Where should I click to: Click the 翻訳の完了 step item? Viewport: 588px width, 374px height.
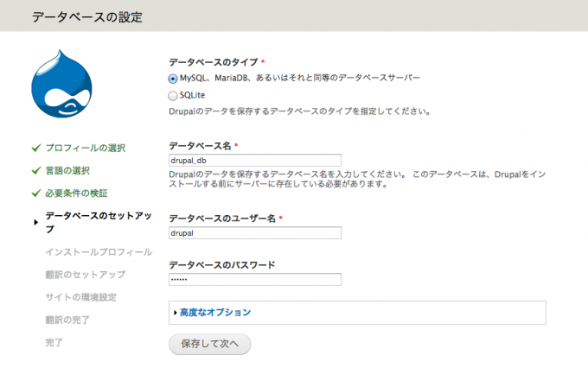[67, 320]
